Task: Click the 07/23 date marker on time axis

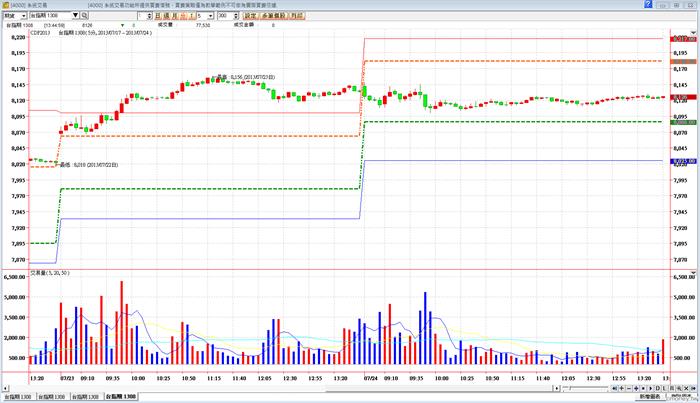Action: point(67,378)
